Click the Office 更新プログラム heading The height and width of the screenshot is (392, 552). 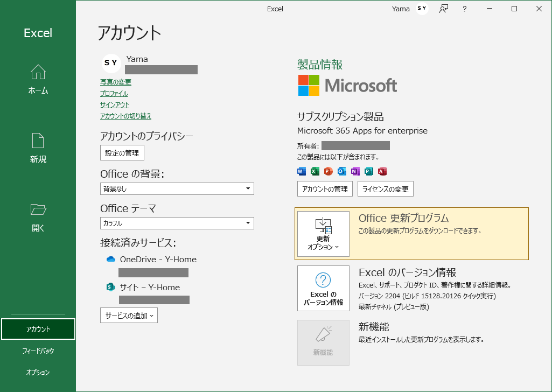point(403,218)
